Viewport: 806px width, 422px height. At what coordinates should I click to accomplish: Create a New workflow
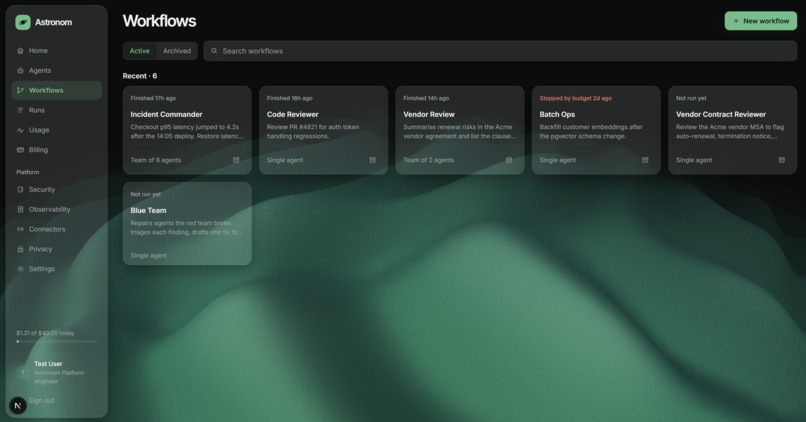tap(761, 21)
